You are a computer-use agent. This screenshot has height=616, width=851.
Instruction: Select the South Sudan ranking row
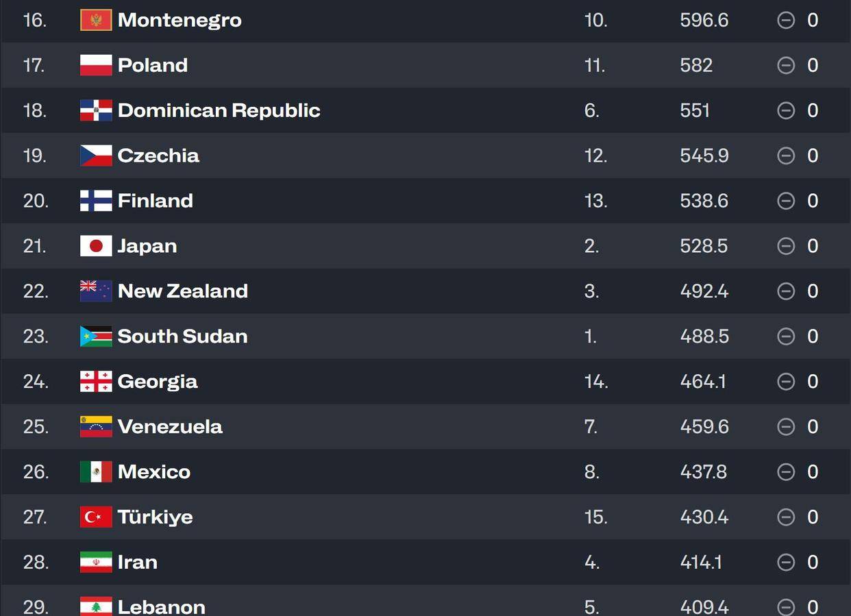pyautogui.click(x=425, y=336)
